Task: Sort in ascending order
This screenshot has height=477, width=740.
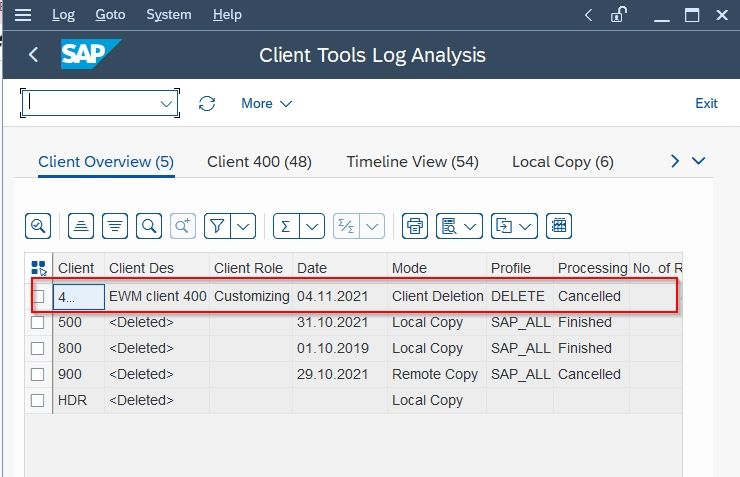Action: pos(81,226)
